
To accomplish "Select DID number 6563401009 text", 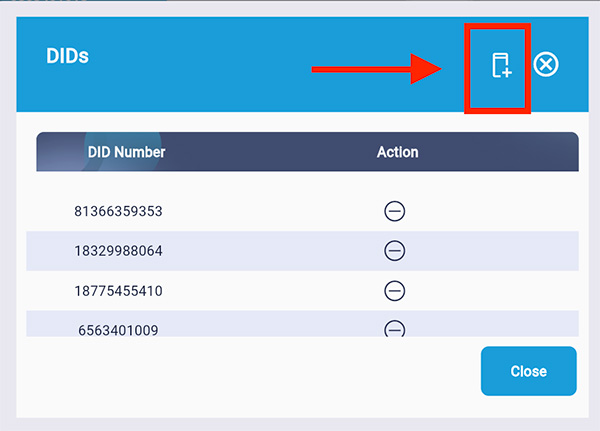I will coord(118,329).
